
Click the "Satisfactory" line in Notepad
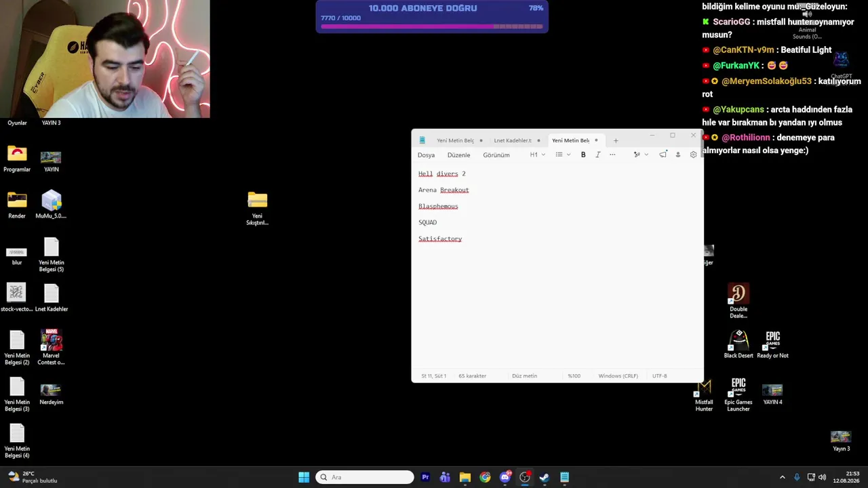point(440,239)
